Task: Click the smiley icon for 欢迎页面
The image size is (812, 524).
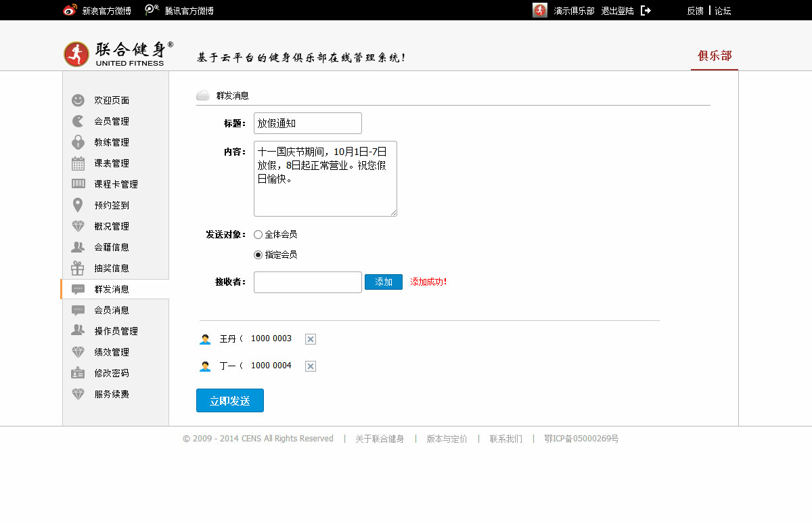Action: click(x=78, y=100)
